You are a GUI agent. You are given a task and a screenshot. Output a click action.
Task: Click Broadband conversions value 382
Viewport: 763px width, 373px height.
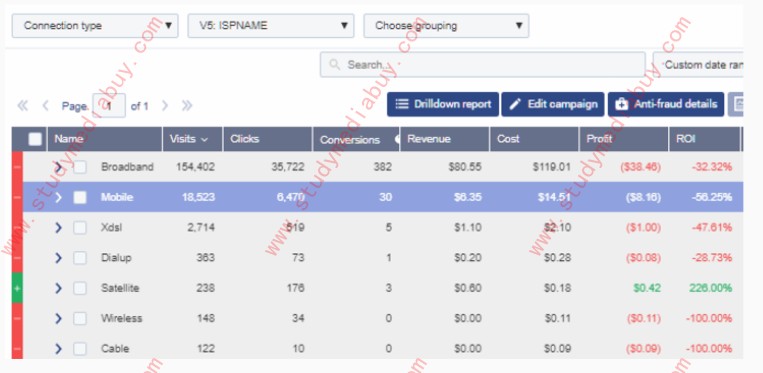(383, 167)
